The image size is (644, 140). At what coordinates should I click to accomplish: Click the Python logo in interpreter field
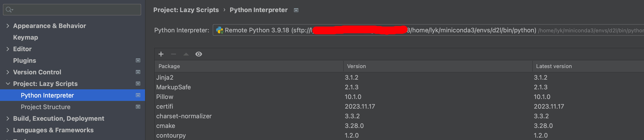220,30
